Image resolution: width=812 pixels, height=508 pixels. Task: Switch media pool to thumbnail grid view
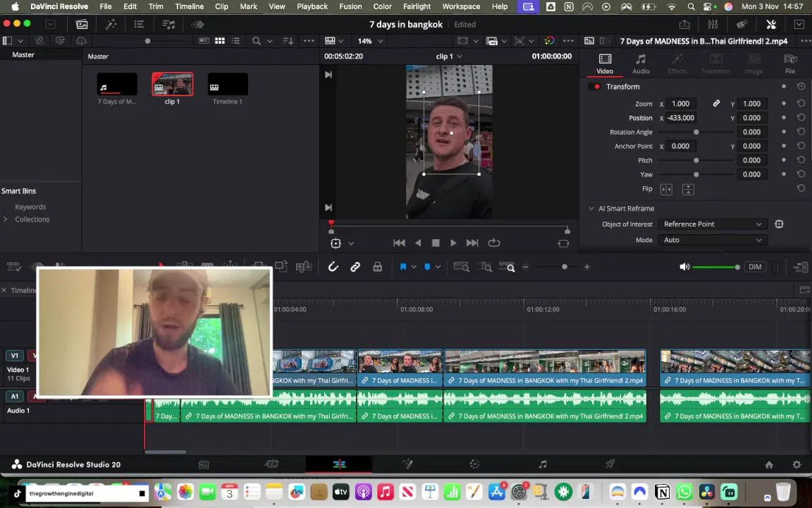coord(220,41)
